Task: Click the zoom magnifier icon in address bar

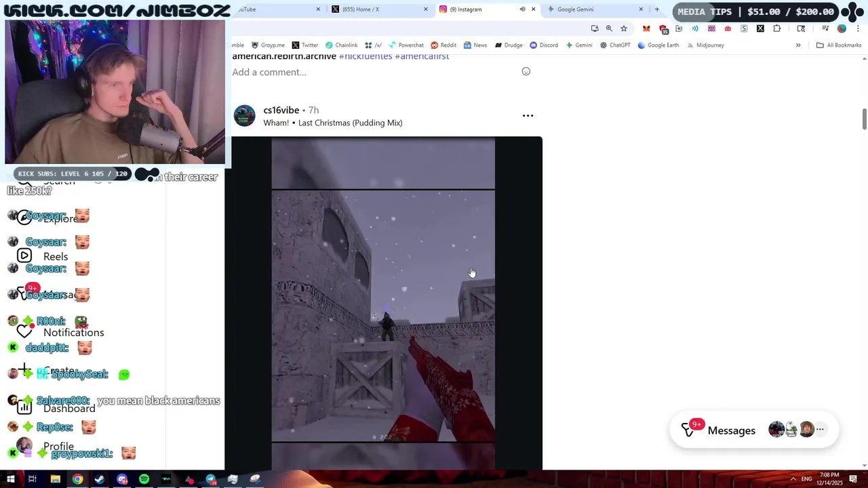Action: click(x=609, y=28)
